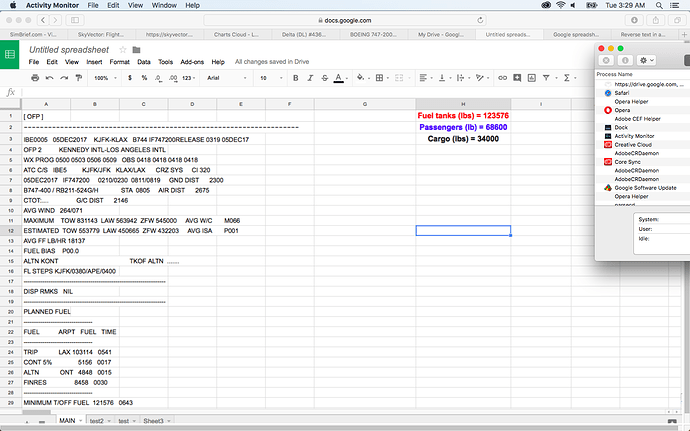Click Activity Monitor gear action button

[x=646, y=60]
